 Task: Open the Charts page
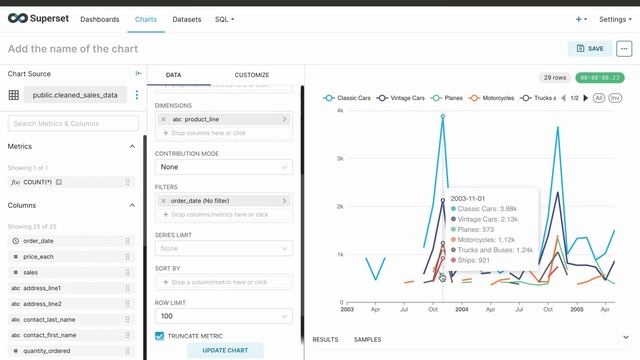146,19
